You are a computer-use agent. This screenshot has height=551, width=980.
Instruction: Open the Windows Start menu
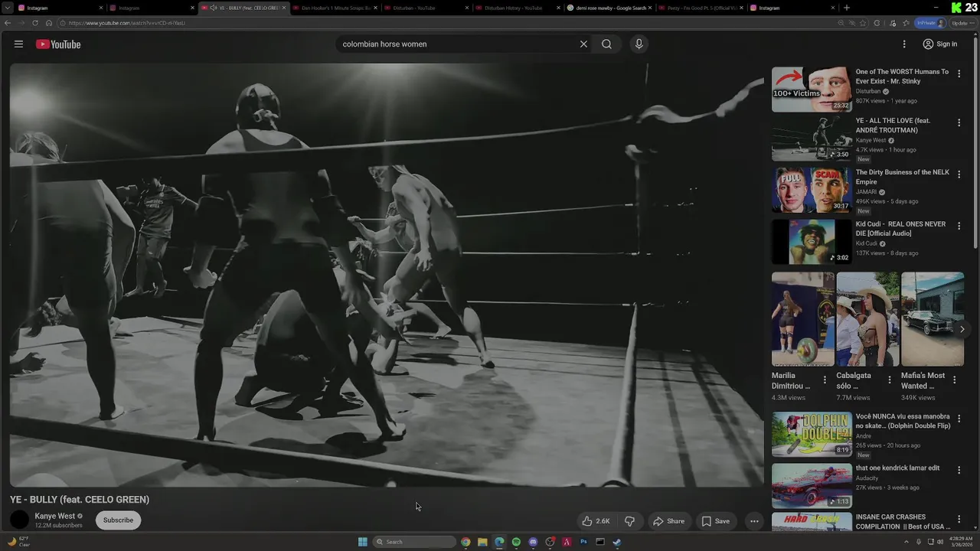tap(362, 542)
